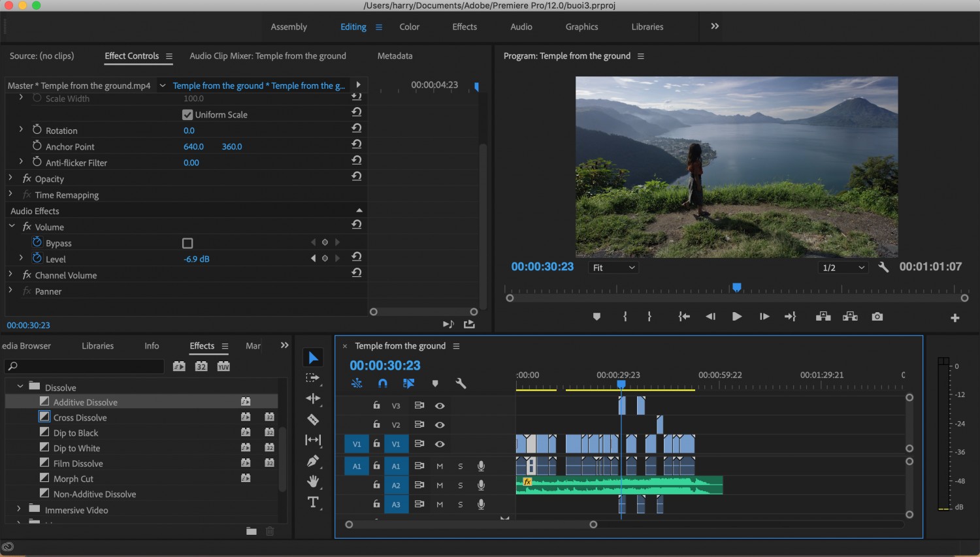This screenshot has width=980, height=557.
Task: Click the Export Frame camera icon
Action: coord(877,317)
